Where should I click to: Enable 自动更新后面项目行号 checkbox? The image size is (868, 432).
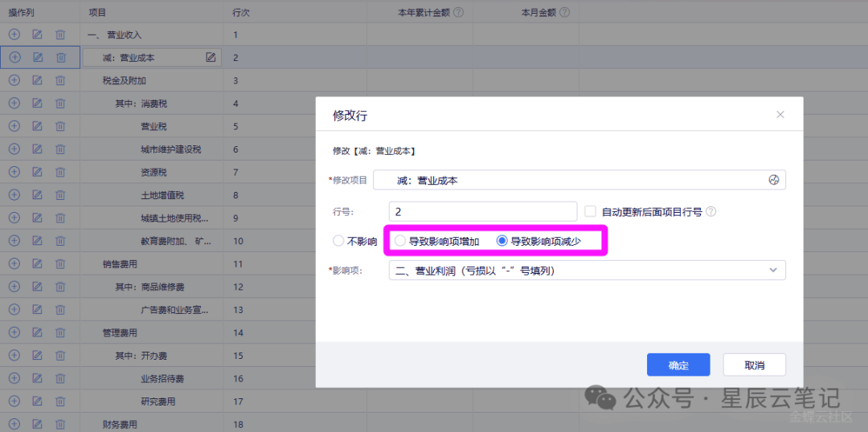[x=591, y=211]
